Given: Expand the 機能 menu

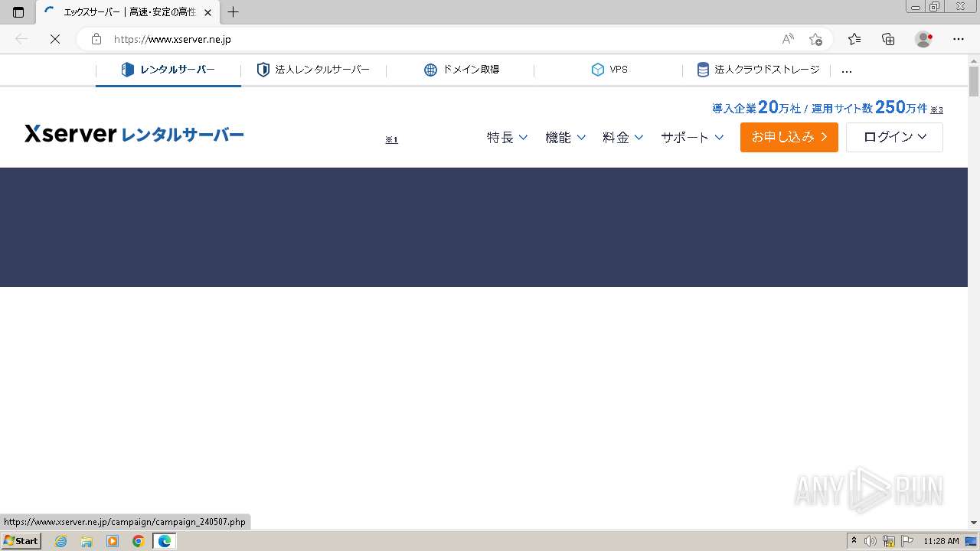Looking at the screenshot, I should pyautogui.click(x=565, y=138).
